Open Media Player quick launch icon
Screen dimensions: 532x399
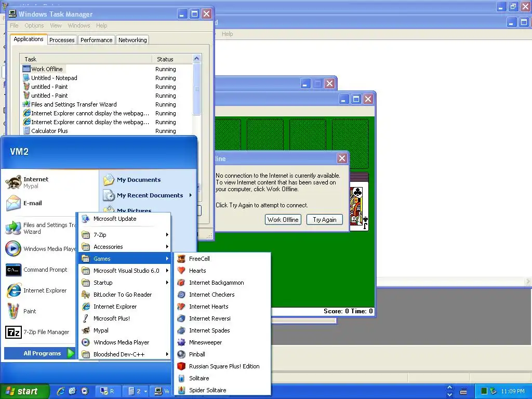[85, 391]
